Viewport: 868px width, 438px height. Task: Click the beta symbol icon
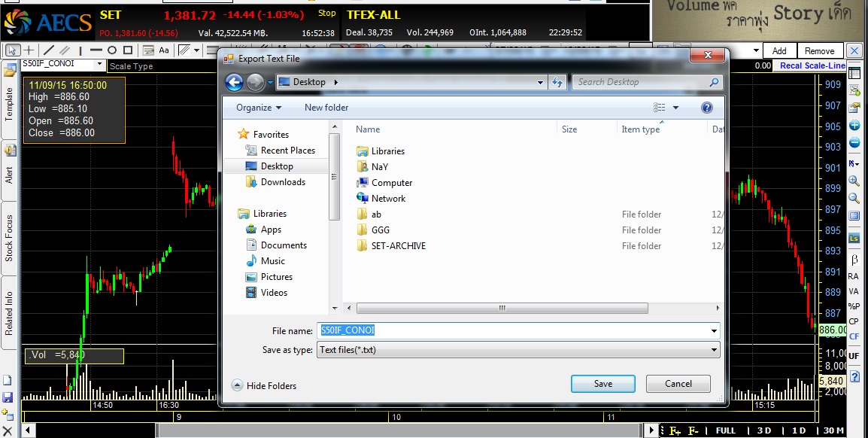[x=854, y=260]
